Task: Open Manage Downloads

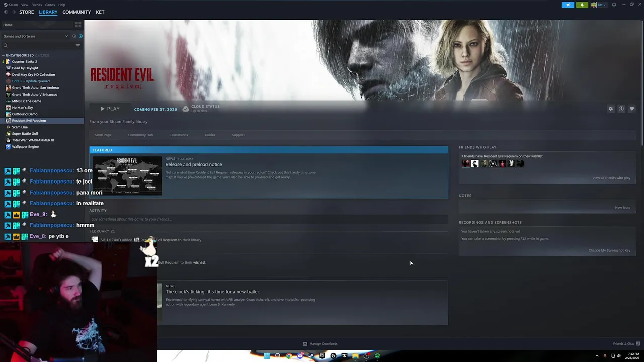Action: point(320,344)
